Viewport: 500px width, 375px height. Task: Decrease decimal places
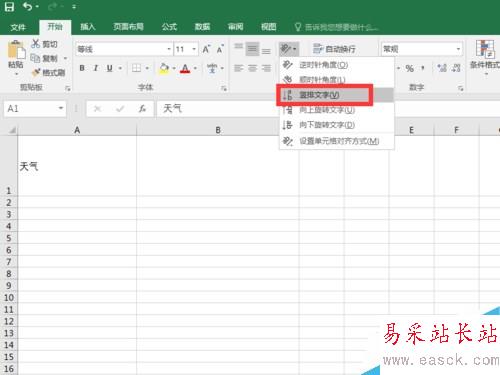(x=456, y=68)
